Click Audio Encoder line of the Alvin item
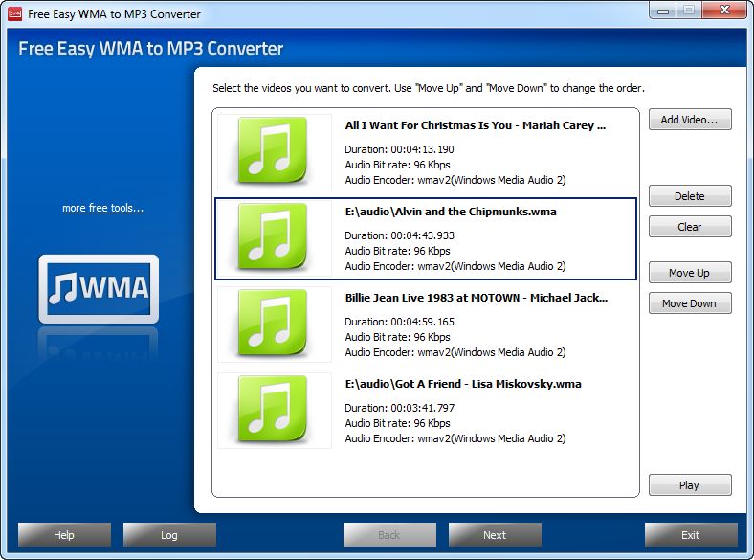Image resolution: width=754 pixels, height=560 pixels. point(455,266)
